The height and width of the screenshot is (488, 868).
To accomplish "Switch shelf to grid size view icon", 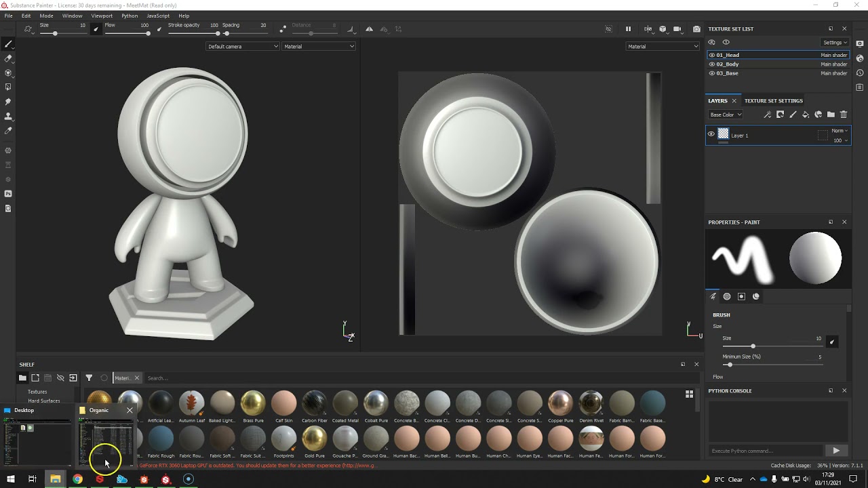I will pyautogui.click(x=689, y=394).
